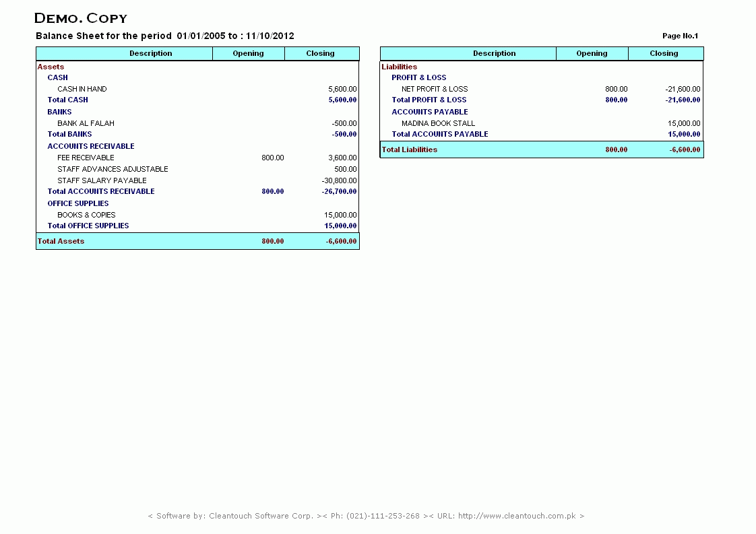The image size is (756, 534).
Task: Click the assets ACCOUNTS RECEIVABLE group heading
Action: coord(91,146)
